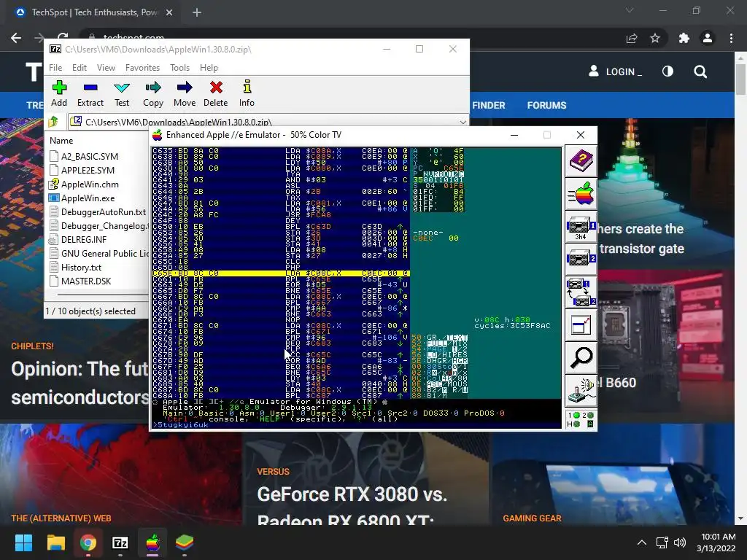Open 7-Zip View menu
This screenshot has height=560, width=747.
(x=106, y=68)
